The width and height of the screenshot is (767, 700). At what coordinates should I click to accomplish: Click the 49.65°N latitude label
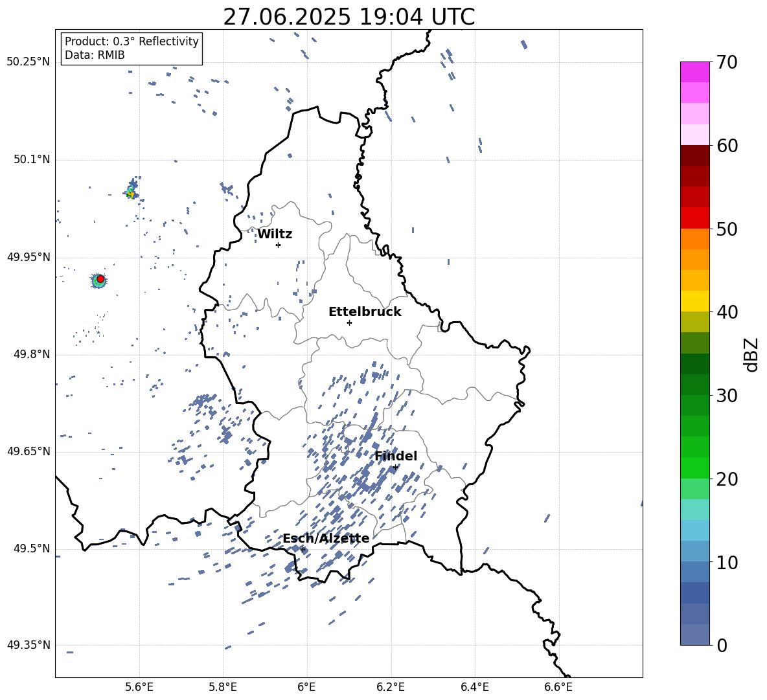(29, 451)
